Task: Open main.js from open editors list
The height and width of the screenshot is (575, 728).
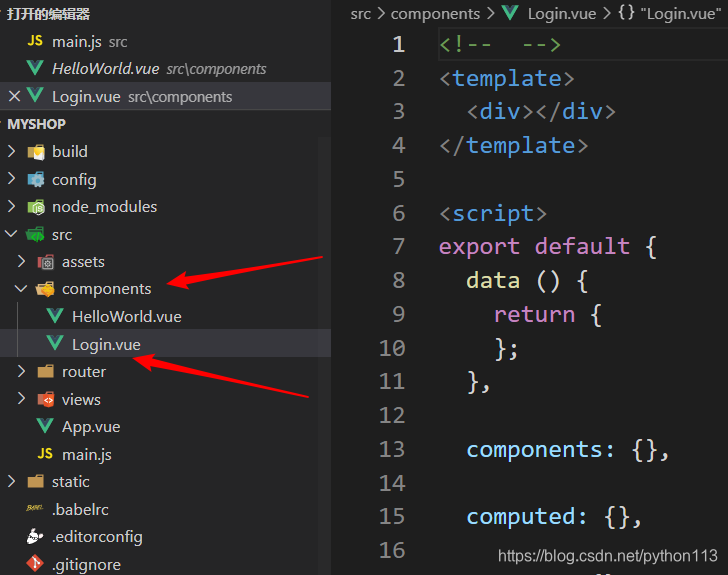Action: coord(165,41)
